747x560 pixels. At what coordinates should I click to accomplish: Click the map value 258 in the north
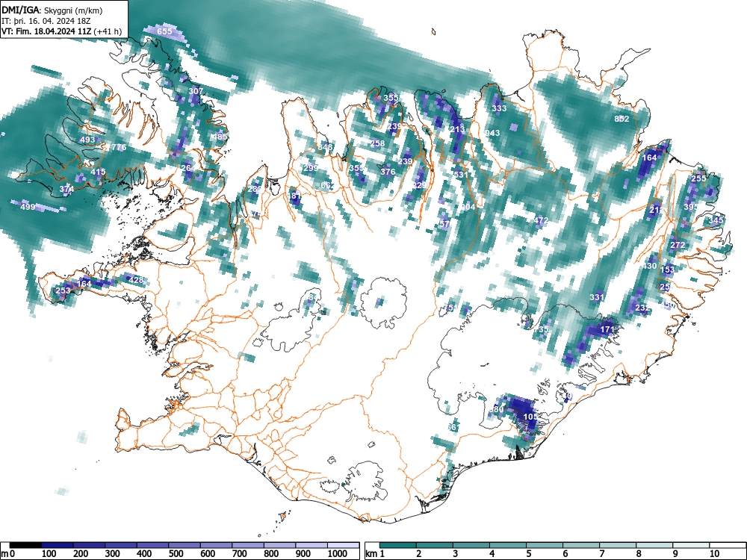377,143
